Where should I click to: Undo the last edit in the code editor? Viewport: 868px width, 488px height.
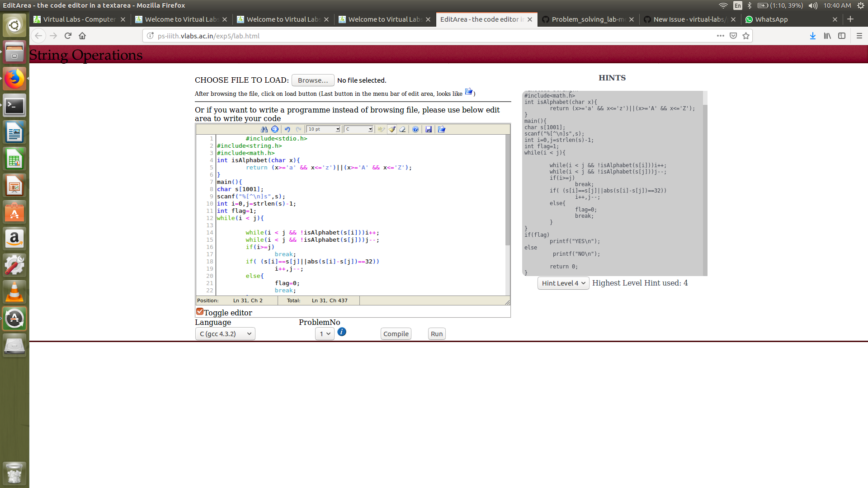tap(288, 129)
